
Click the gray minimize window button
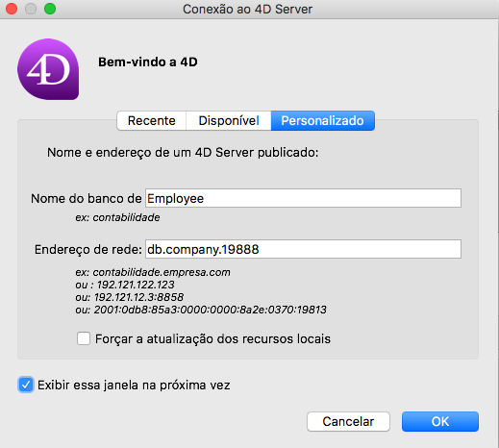click(31, 9)
